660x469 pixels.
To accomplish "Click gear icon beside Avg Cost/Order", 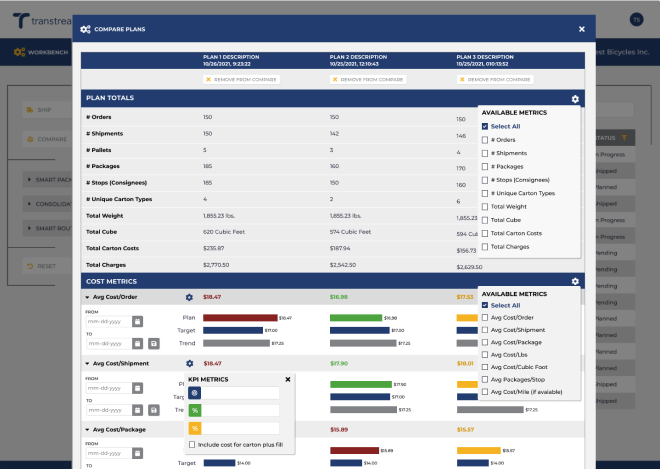I will (x=189, y=297).
